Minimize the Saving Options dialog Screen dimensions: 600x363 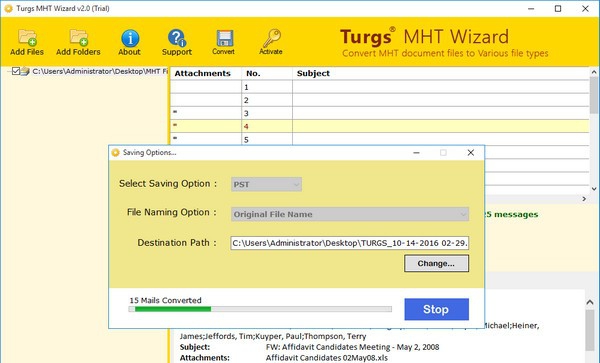click(x=416, y=153)
